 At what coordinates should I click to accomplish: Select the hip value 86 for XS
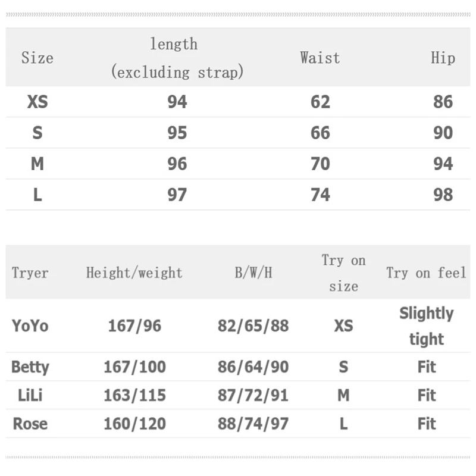coord(443,102)
